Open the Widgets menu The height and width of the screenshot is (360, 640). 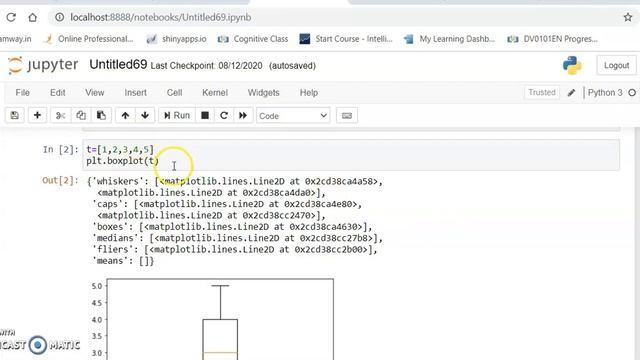(x=264, y=93)
